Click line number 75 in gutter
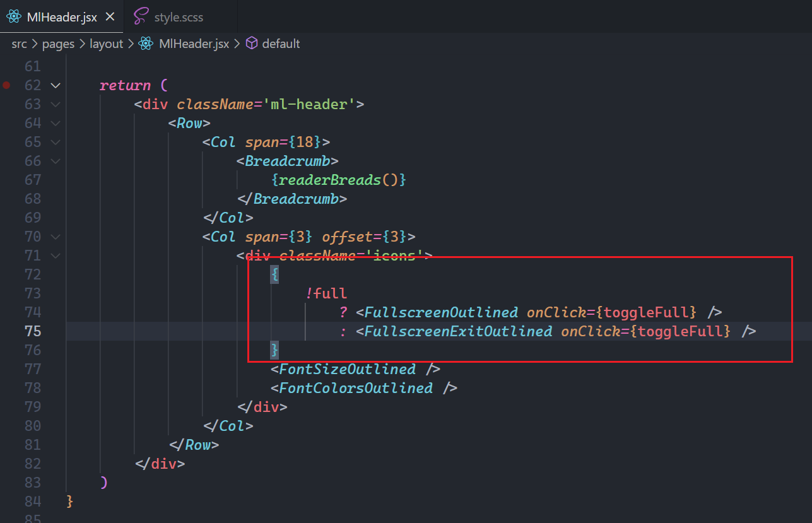Screen dimensions: 812x523 [33, 331]
